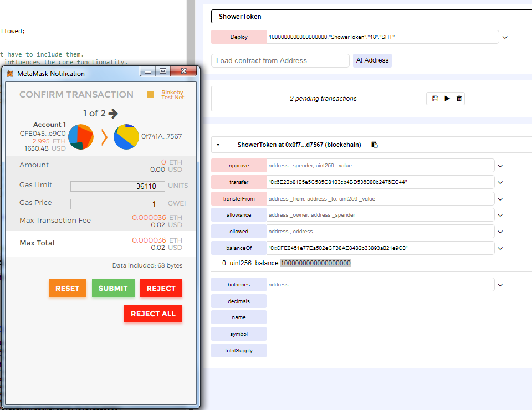
Task: Click the Rinkeby network indicator square
Action: (151, 95)
